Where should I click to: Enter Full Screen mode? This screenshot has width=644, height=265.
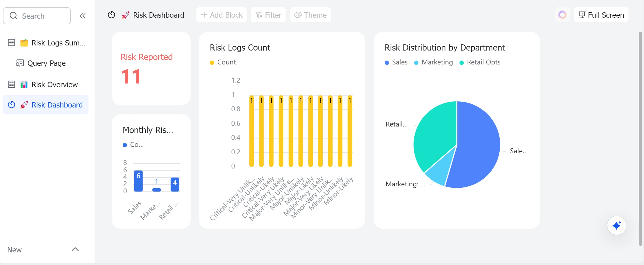(601, 15)
